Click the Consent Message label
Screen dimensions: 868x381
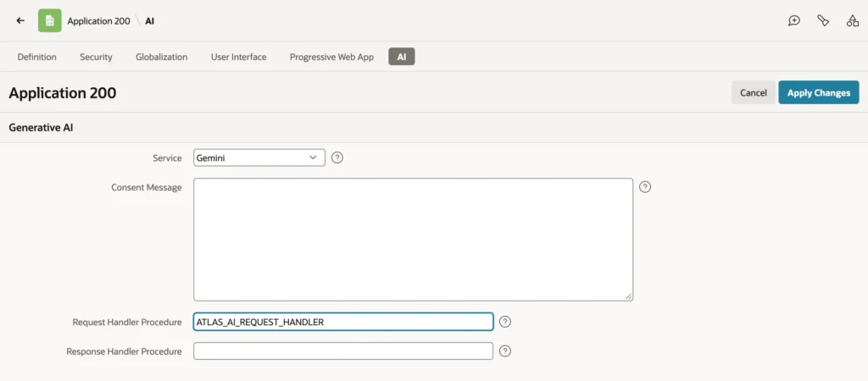click(147, 187)
